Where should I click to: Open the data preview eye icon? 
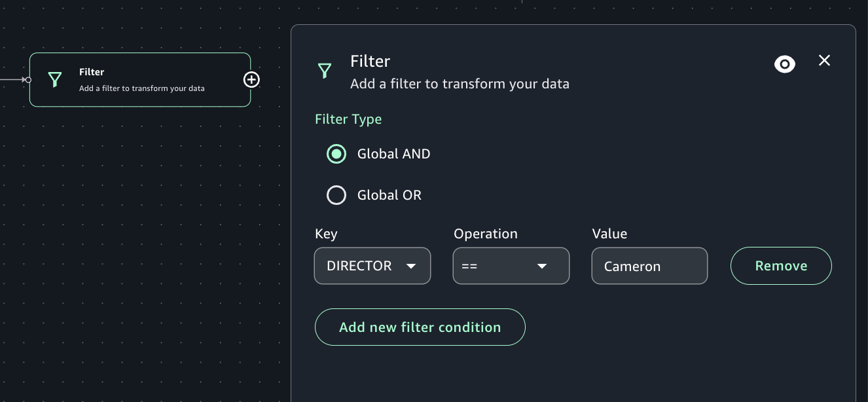pos(784,64)
